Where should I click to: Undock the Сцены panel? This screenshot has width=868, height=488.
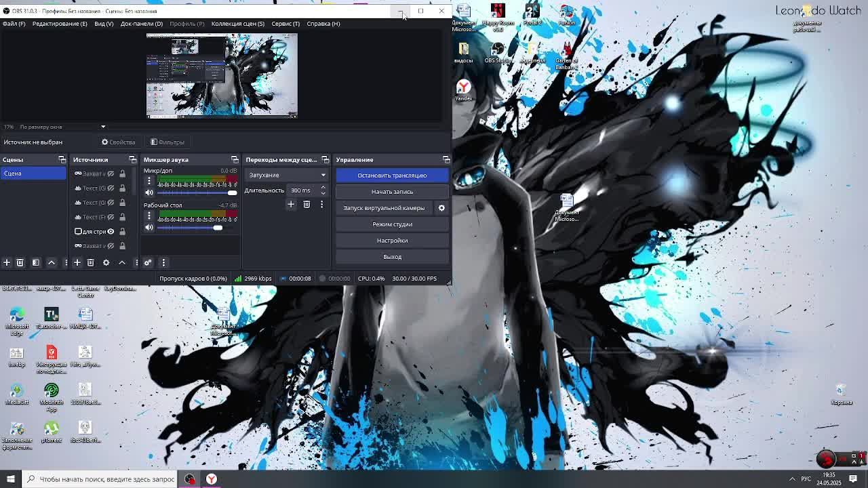(62, 159)
